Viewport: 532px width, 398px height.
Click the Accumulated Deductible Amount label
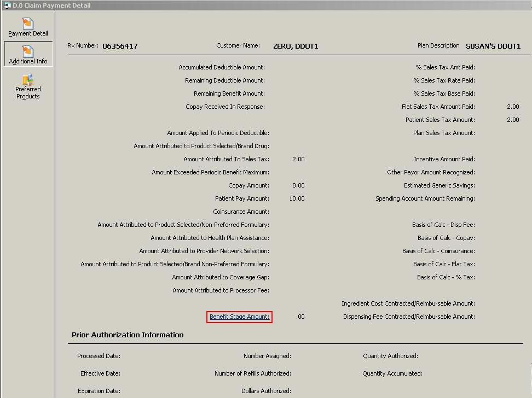point(222,67)
